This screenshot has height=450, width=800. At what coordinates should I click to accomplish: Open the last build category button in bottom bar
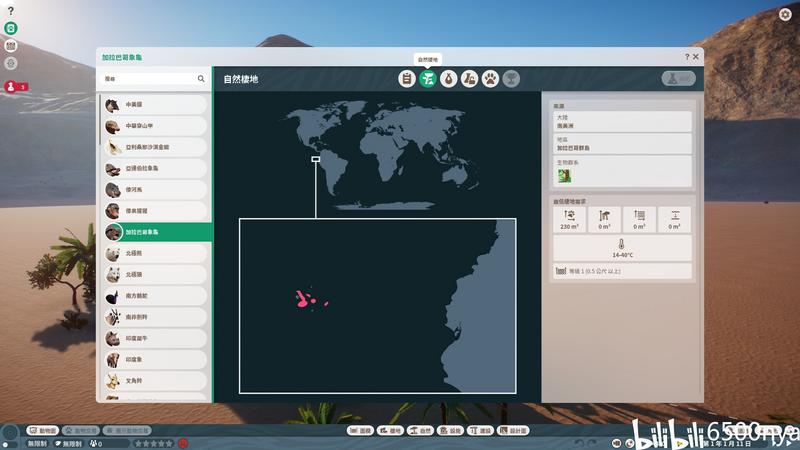(514, 431)
